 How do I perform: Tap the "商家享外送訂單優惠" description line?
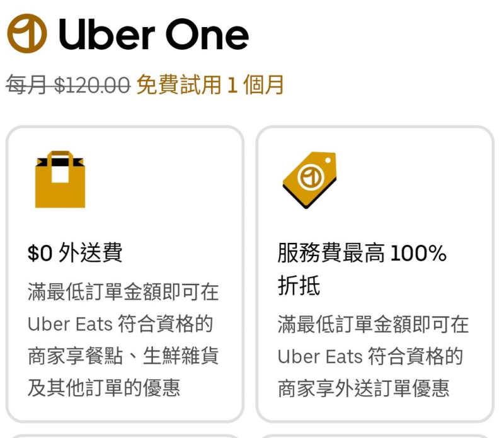364,389
